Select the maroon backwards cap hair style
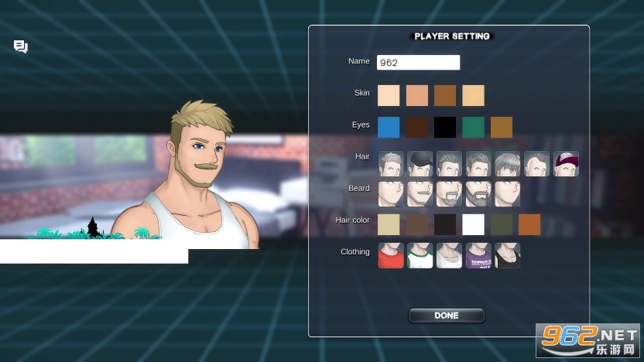The height and width of the screenshot is (362, 644). 566,164
